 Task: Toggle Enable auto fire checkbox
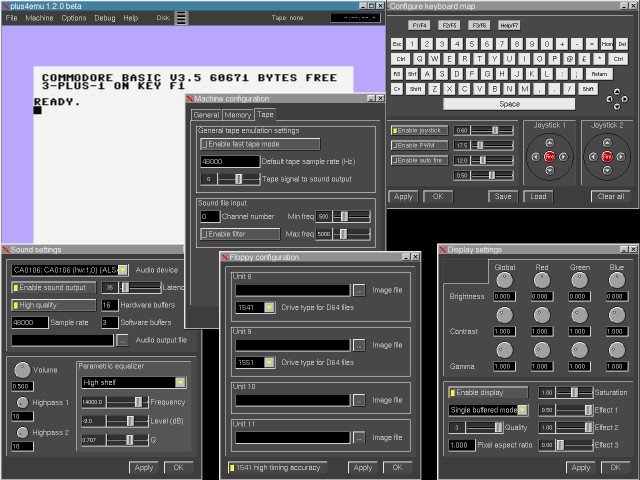point(419,160)
